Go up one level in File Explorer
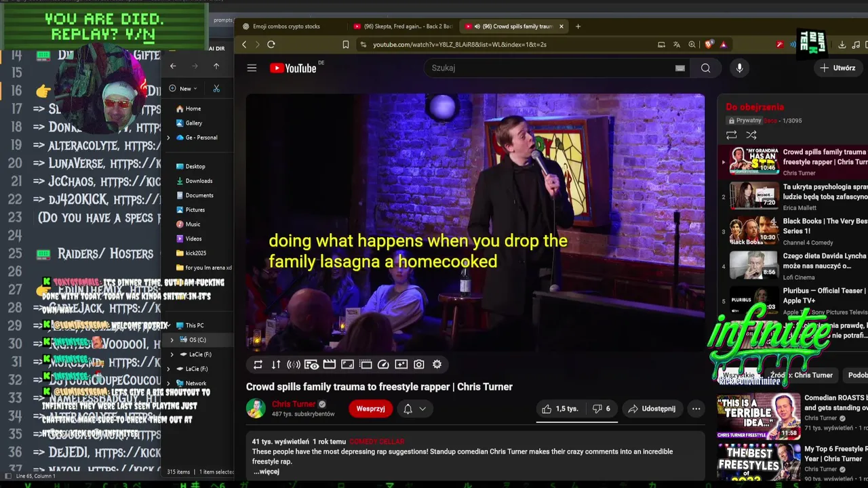Image resolution: width=868 pixels, height=488 pixels. 216,66
